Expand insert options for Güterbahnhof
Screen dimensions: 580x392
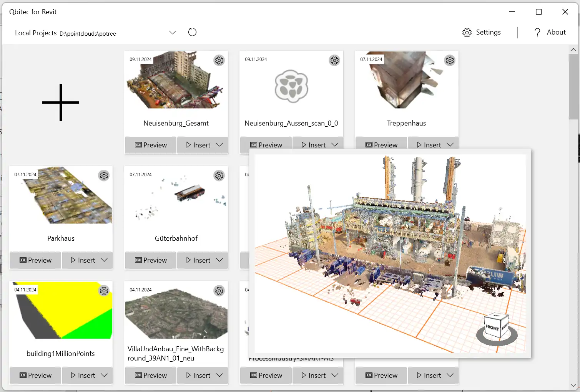[x=219, y=260]
